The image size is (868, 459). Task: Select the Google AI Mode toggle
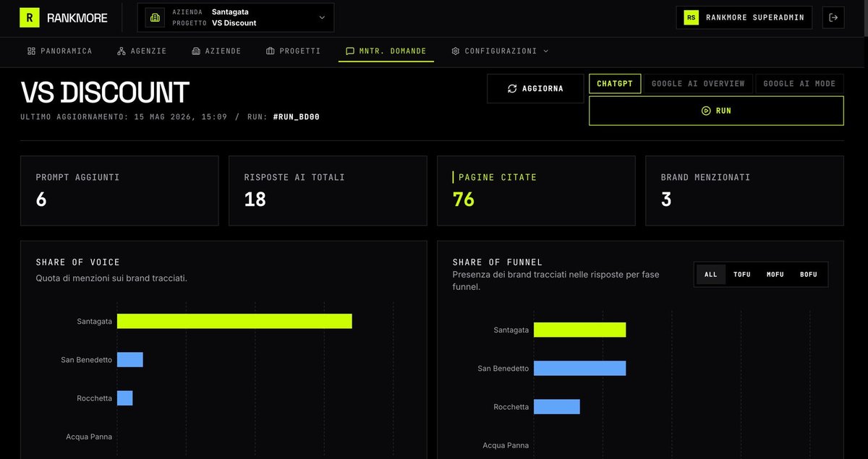pos(799,84)
